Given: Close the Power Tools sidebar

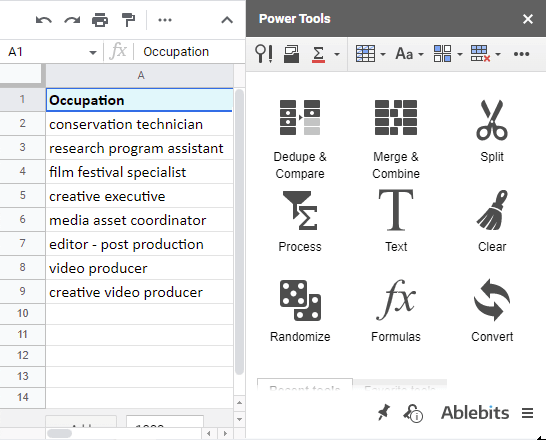Looking at the screenshot, I should click(528, 19).
